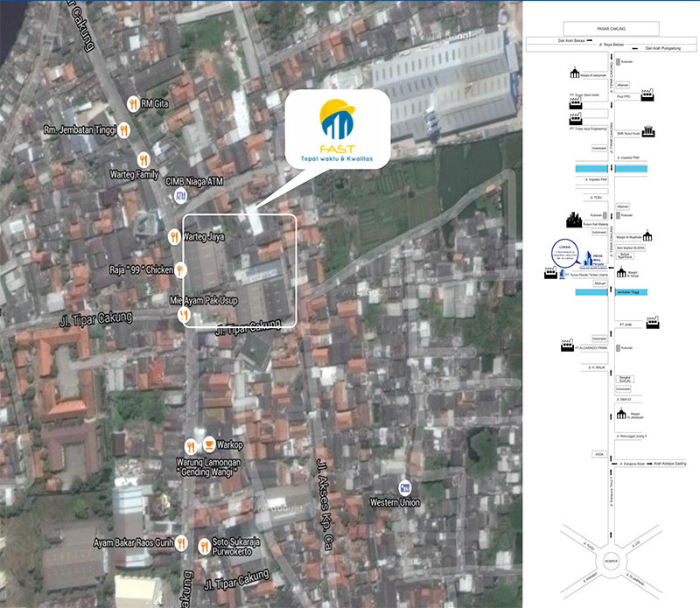Click the CIMB Niaga ATM marker

point(181,196)
